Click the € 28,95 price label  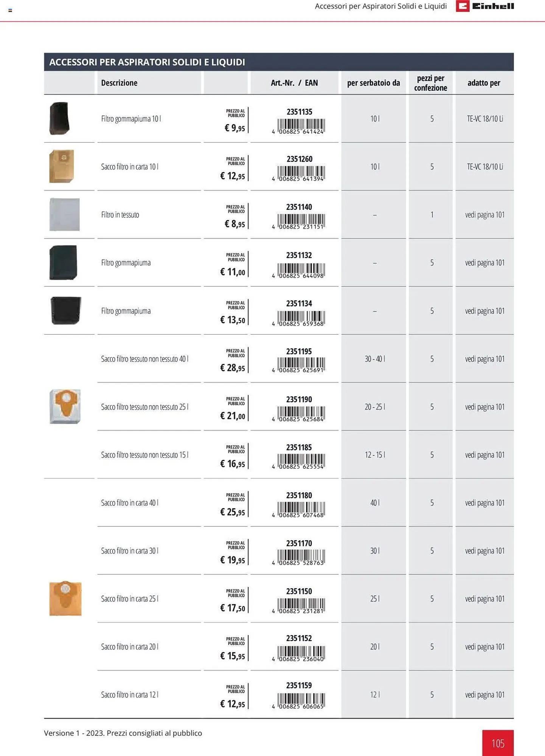(x=233, y=367)
